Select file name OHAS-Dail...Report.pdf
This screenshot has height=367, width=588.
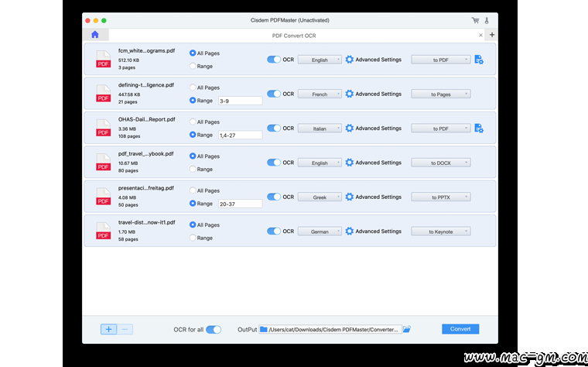point(147,119)
